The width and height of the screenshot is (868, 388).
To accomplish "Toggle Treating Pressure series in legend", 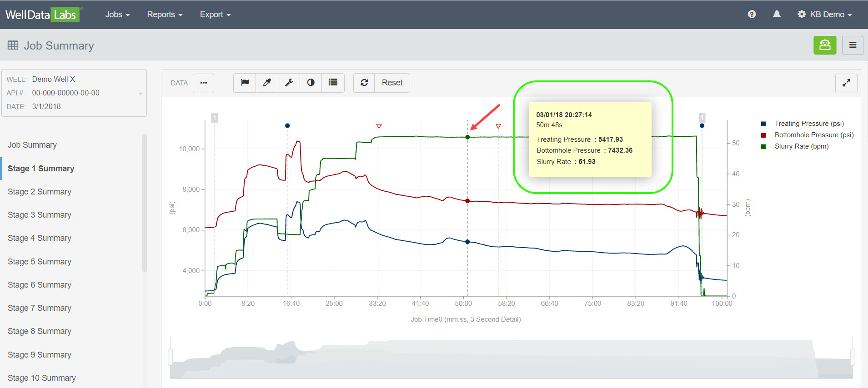I will (x=808, y=124).
